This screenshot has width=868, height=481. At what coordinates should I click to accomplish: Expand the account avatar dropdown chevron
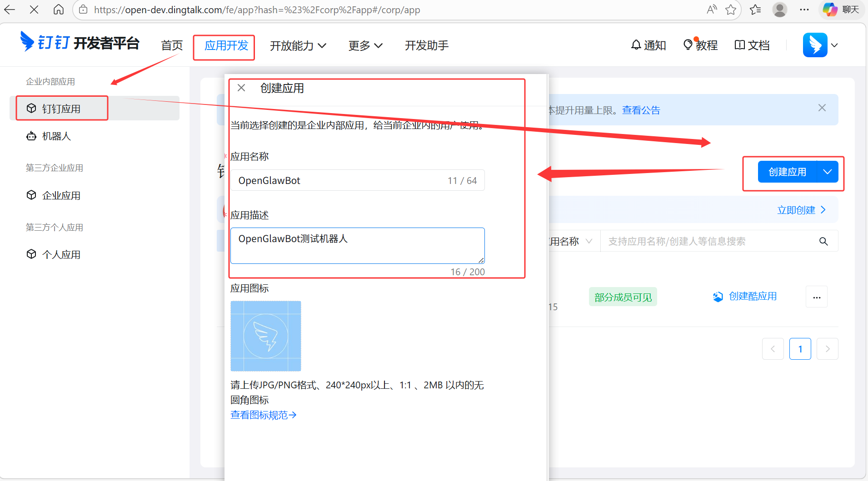point(834,45)
